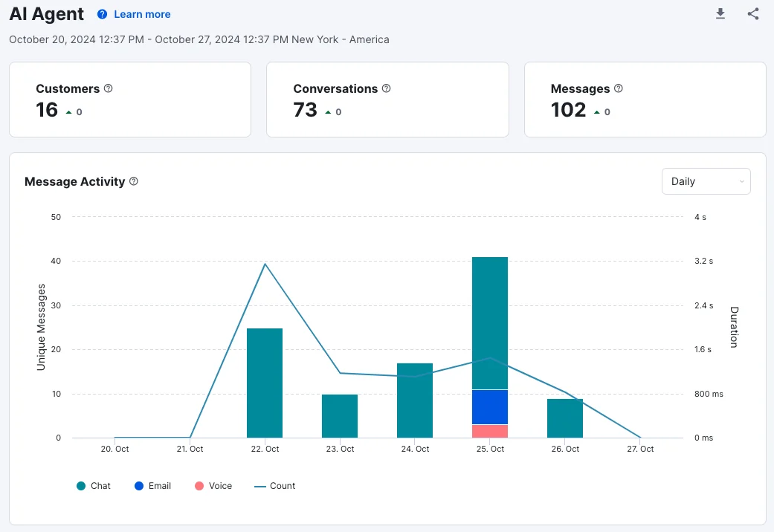The width and height of the screenshot is (774, 532).
Task: Click the Messages count 102
Action: click(568, 109)
